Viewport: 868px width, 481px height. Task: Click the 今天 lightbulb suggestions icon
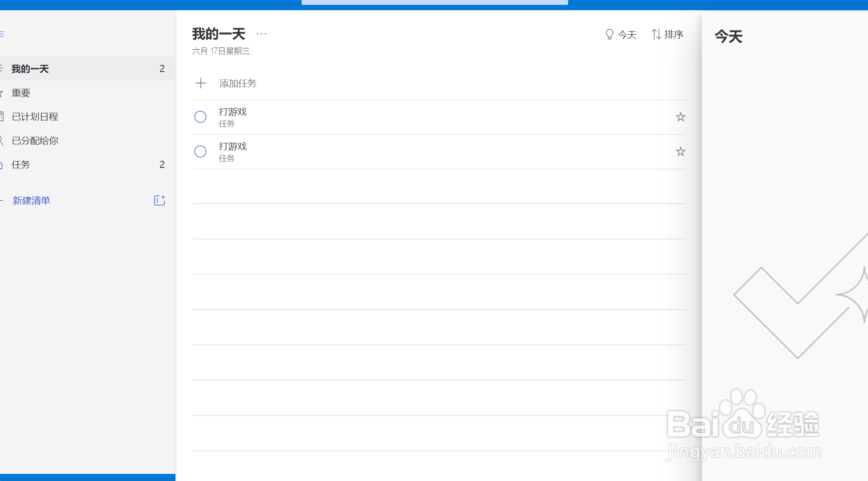point(609,34)
